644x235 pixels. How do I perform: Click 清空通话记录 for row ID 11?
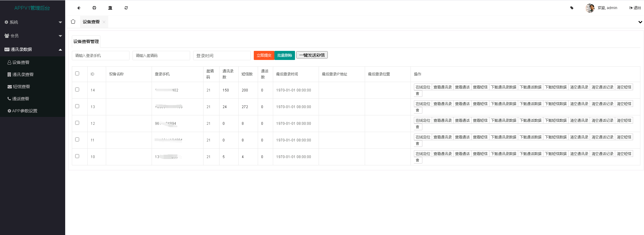click(602, 137)
